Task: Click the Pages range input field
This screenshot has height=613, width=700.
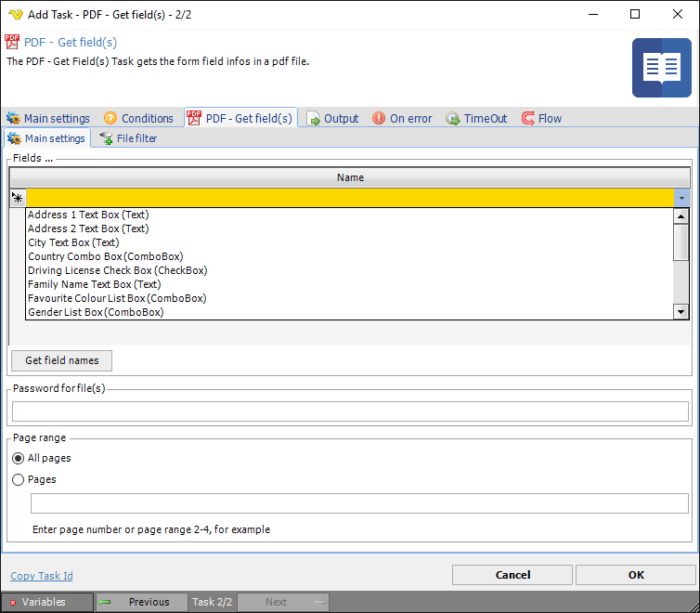Action: click(x=359, y=503)
